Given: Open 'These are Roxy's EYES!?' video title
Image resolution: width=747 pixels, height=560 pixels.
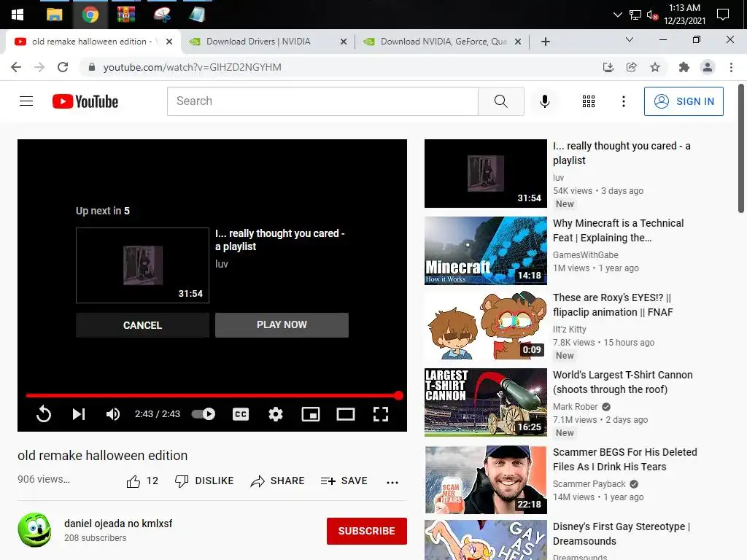Looking at the screenshot, I should [613, 305].
